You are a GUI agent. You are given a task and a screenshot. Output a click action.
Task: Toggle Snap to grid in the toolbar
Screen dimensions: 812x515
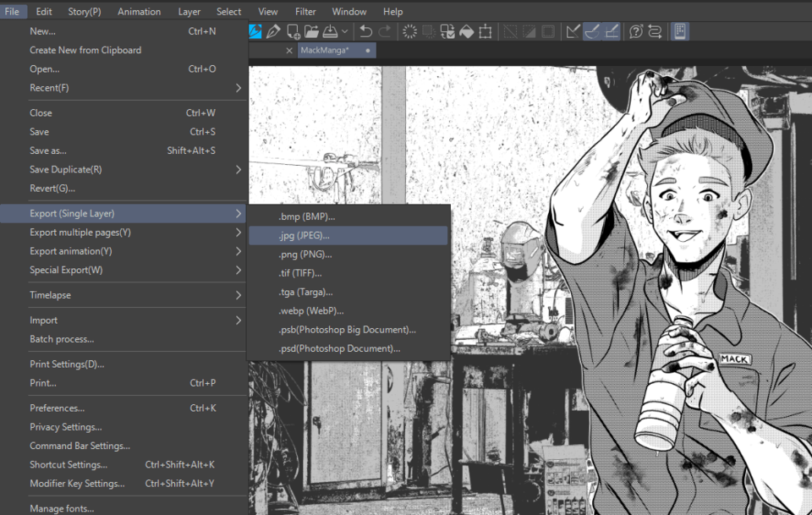pyautogui.click(x=612, y=31)
